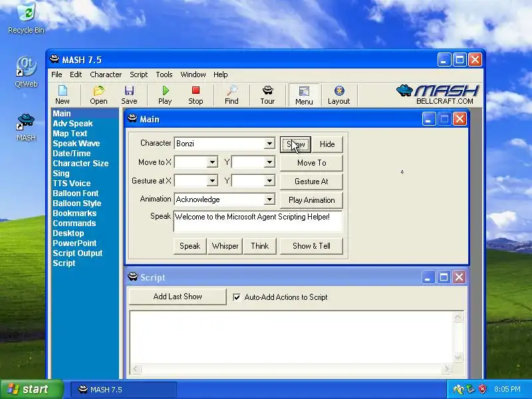The width and height of the screenshot is (532, 399).
Task: Select Bookmarks in the sidebar
Action: click(x=74, y=213)
